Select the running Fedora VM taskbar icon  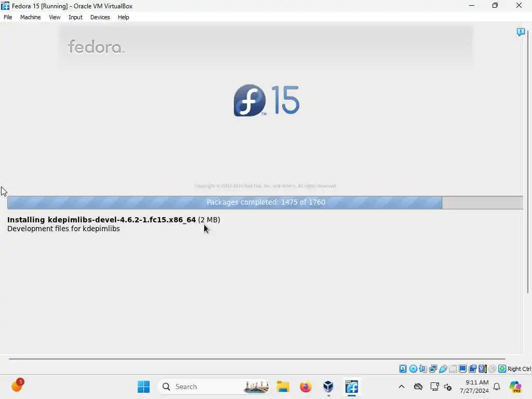point(352,387)
